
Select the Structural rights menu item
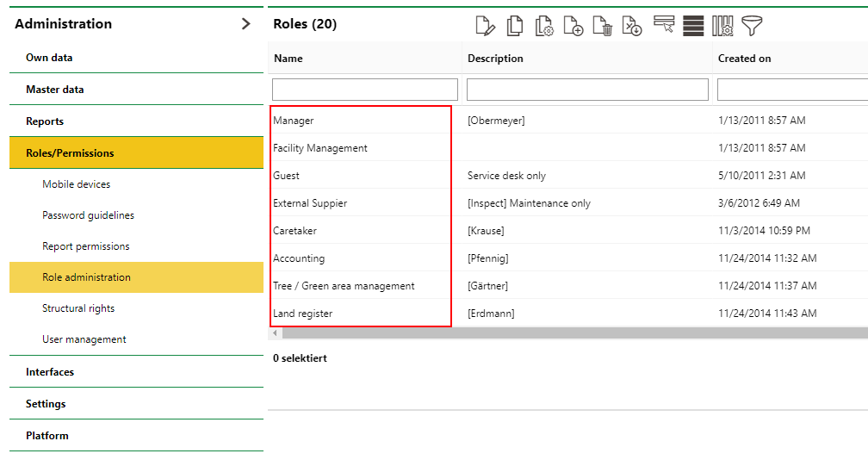78,308
